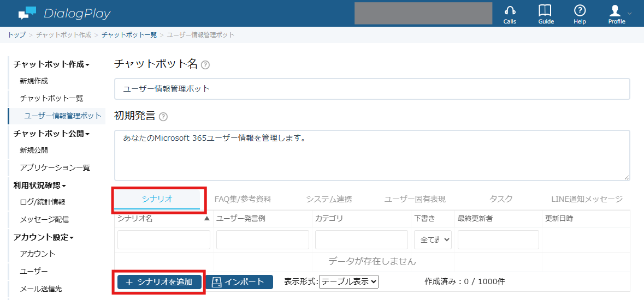The width and height of the screenshot is (644, 300).
Task: Show help for チャットボット名 field
Action: click(x=205, y=65)
